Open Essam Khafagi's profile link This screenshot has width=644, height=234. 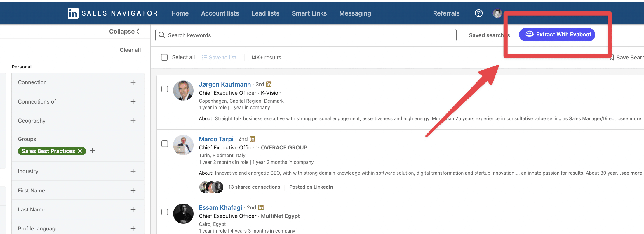(220, 207)
